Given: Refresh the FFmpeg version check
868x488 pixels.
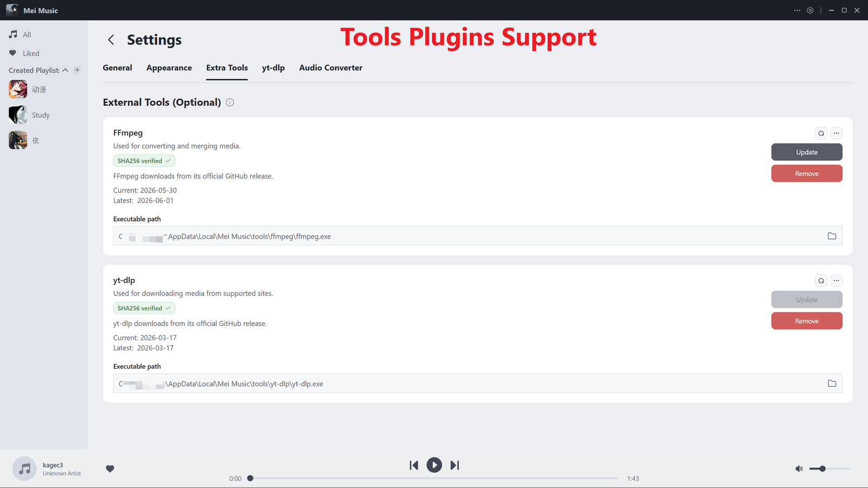Looking at the screenshot, I should click(821, 133).
